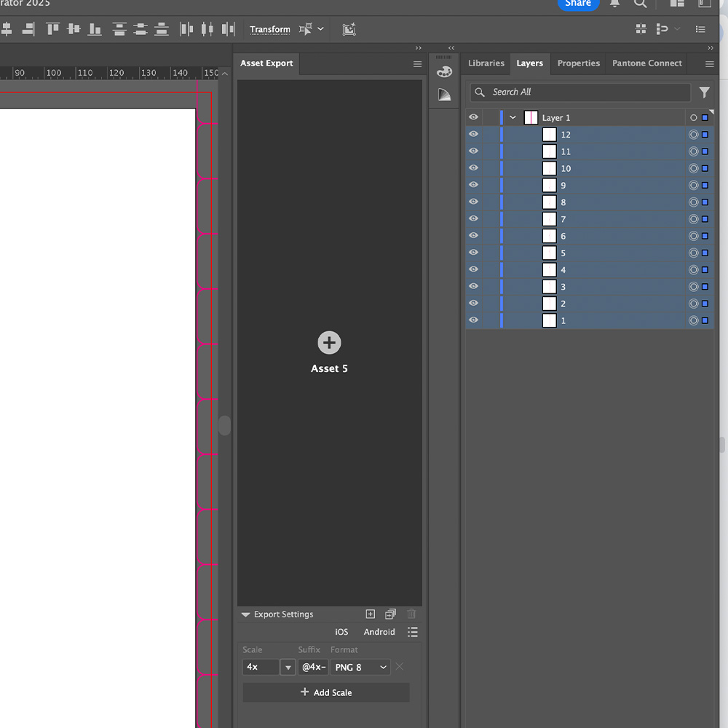Hide Layer 1 with its eye icon
Image resolution: width=728 pixels, height=728 pixels.
pos(473,117)
